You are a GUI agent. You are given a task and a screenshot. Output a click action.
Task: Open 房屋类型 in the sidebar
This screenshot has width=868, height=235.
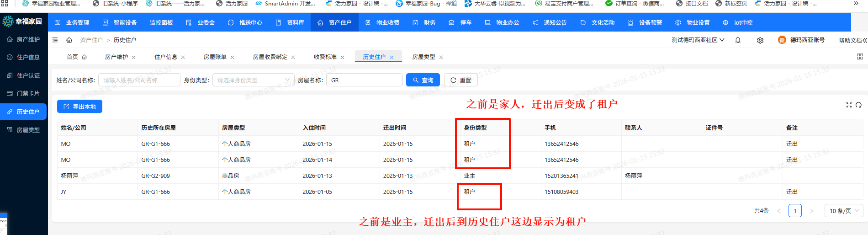24,130
